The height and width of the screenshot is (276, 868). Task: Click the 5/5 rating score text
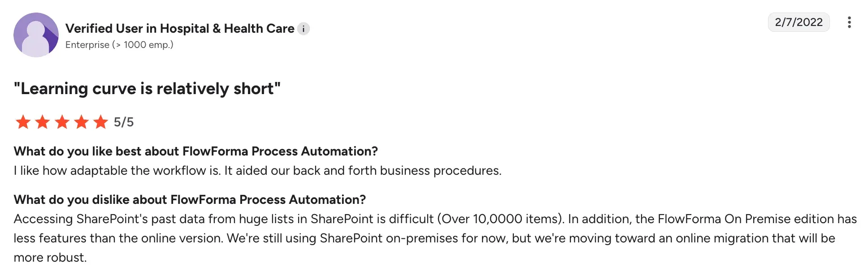coord(124,122)
